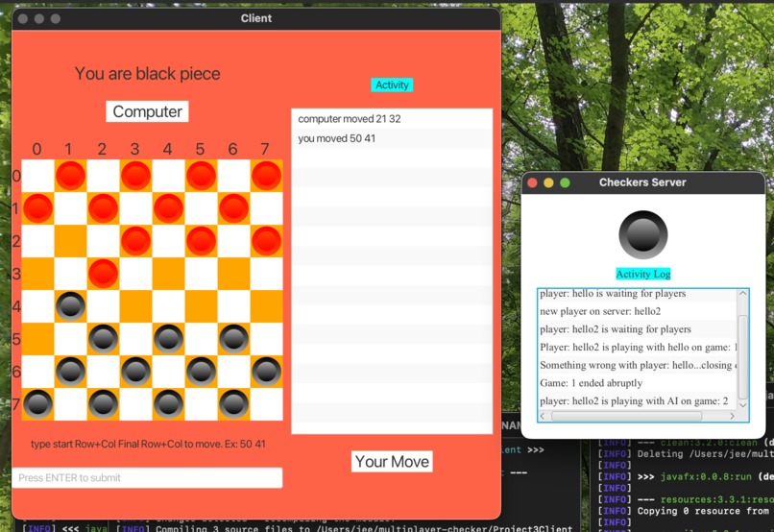Click server log scroll right arrow
The image size is (774, 532).
coord(732,416)
